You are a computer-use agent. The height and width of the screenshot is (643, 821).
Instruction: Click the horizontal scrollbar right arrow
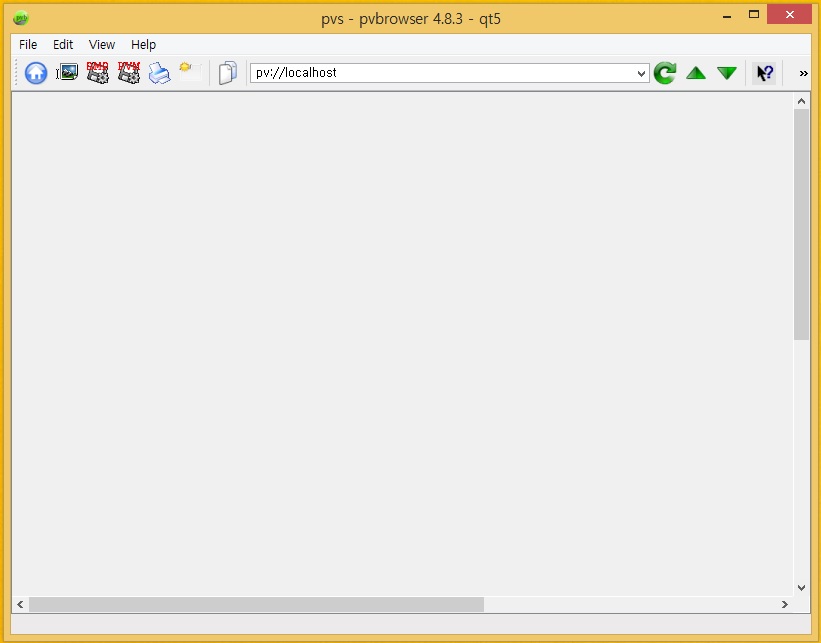tap(786, 604)
